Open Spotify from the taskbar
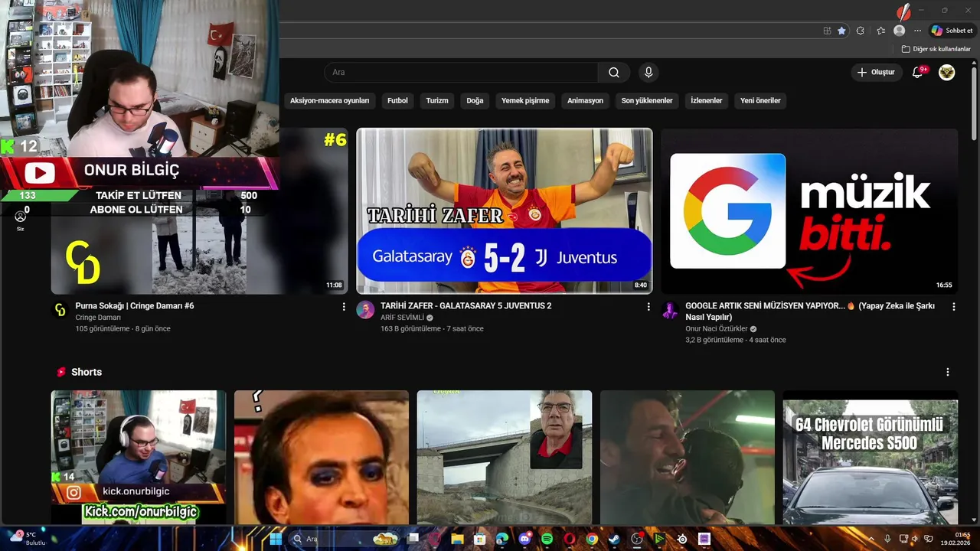Viewport: 980px width, 551px height. pyautogui.click(x=547, y=539)
